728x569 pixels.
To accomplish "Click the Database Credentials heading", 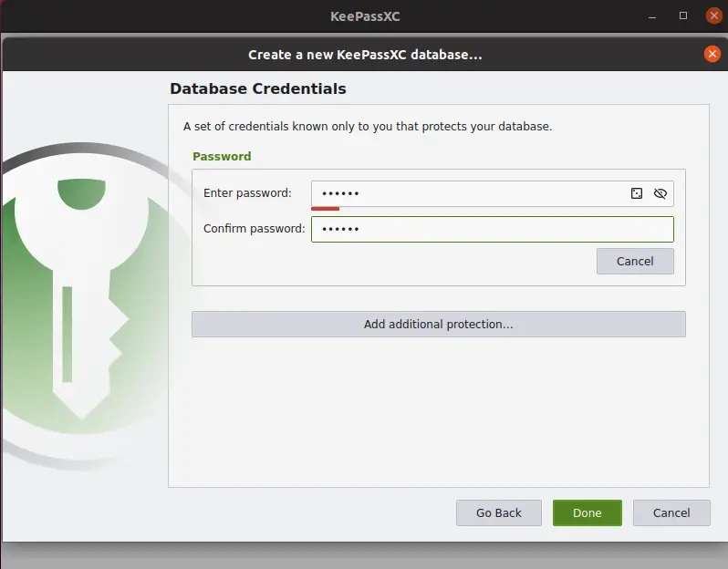I will point(257,88).
